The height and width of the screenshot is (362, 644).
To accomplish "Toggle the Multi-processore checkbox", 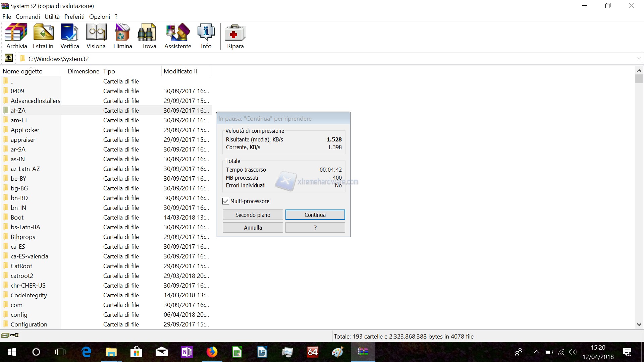I will point(226,201).
